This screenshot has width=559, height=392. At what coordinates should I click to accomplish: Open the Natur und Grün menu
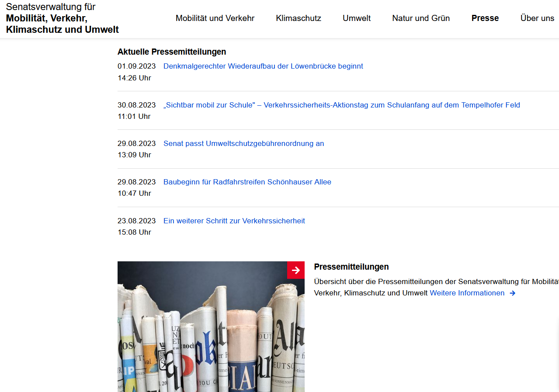[420, 18]
